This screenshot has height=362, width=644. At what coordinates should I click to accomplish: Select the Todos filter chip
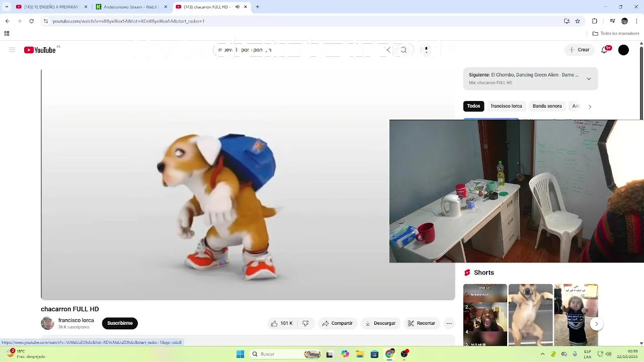473,106
